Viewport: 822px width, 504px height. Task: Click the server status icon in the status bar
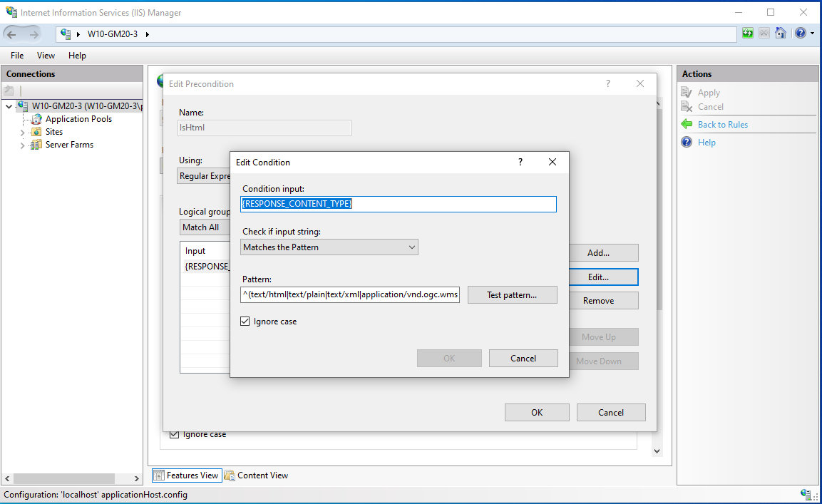pos(806,494)
